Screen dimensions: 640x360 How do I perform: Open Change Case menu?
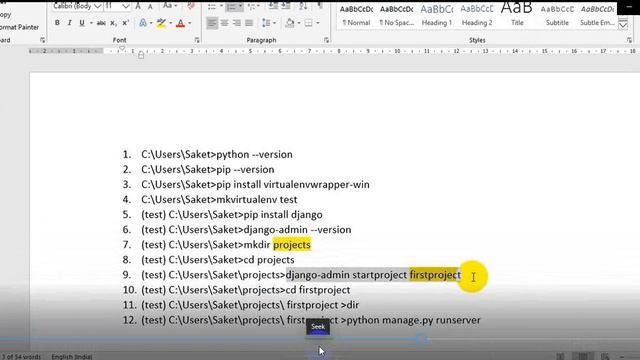[x=169, y=6]
